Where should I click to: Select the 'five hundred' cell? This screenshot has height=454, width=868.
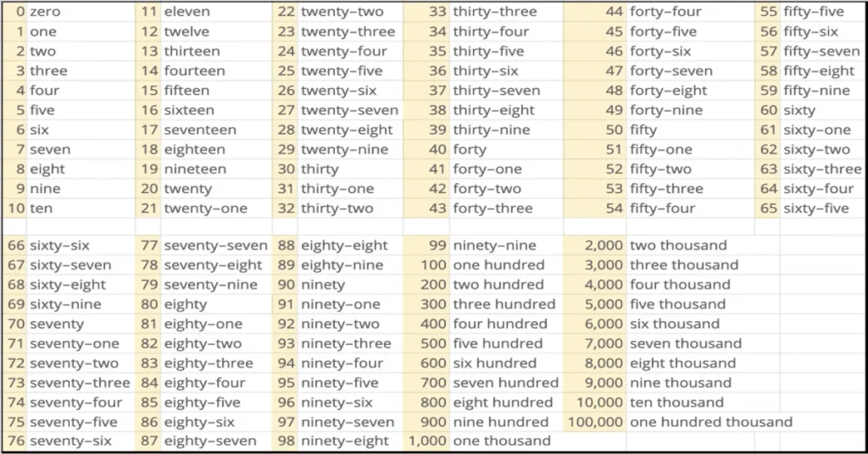point(498,343)
